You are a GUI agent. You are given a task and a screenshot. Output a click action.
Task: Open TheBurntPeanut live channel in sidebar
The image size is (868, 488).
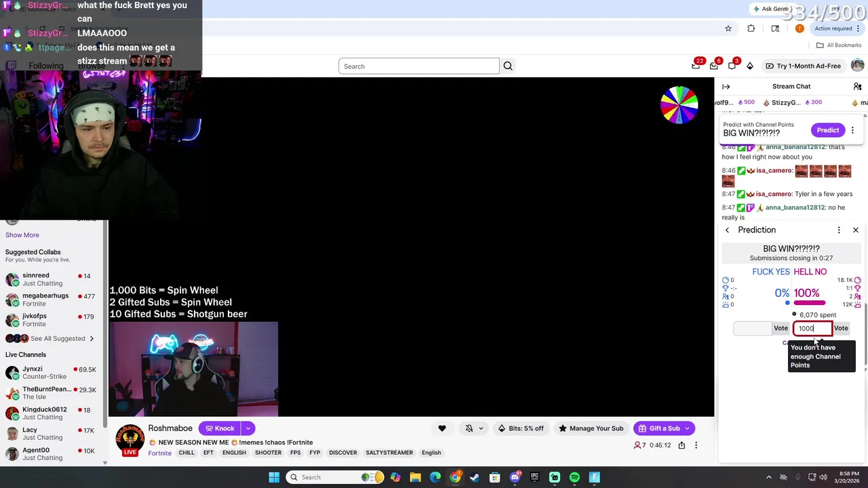point(52,393)
